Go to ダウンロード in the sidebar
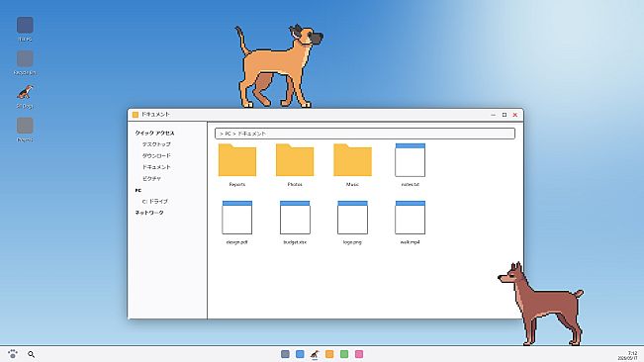 coord(156,156)
